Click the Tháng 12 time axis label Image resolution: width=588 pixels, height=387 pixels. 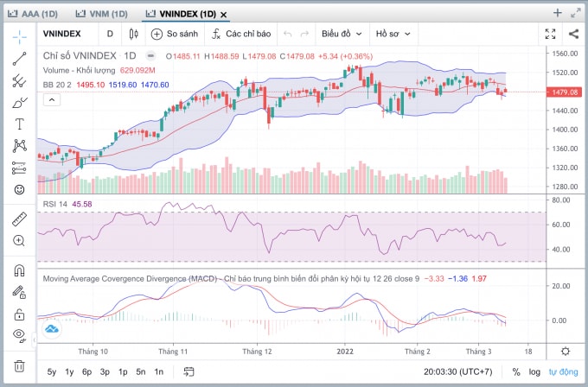pyautogui.click(x=257, y=352)
